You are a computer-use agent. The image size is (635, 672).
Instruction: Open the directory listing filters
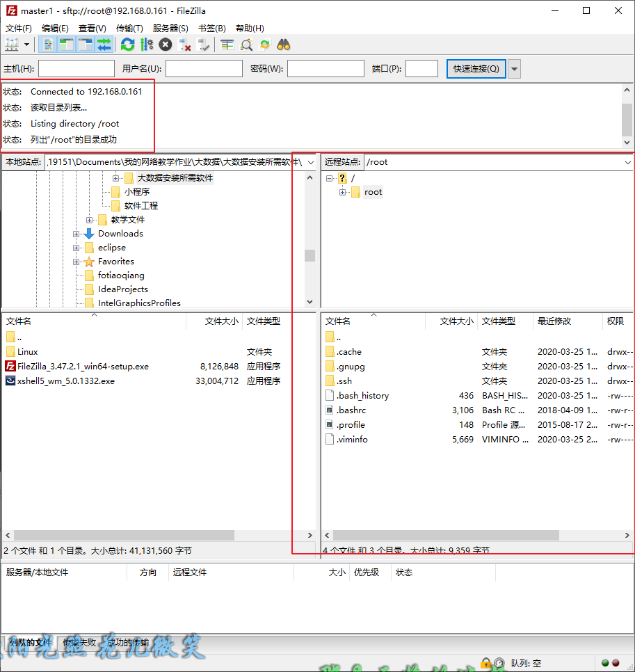tap(226, 44)
